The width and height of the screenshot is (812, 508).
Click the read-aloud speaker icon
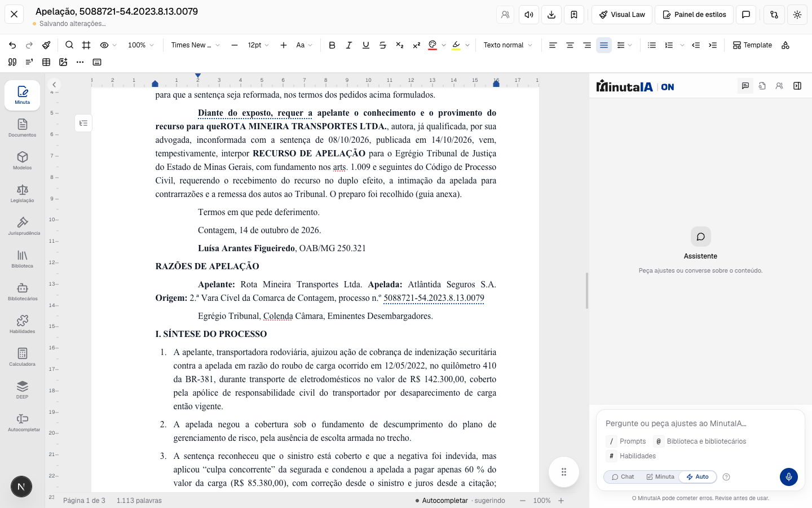coord(529,15)
